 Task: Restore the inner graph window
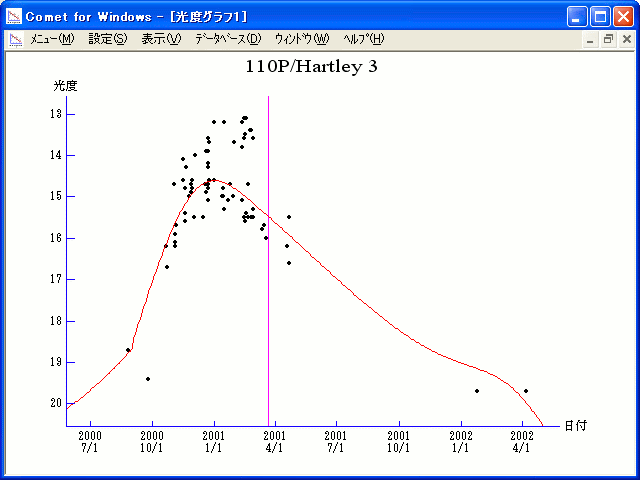tap(608, 39)
